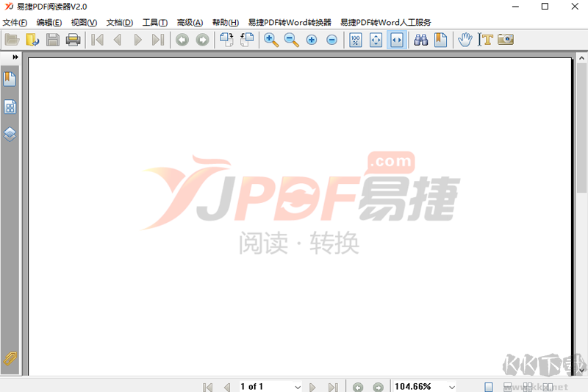Select single page layout in status bar
This screenshot has width=588, height=392.
coord(489,387)
